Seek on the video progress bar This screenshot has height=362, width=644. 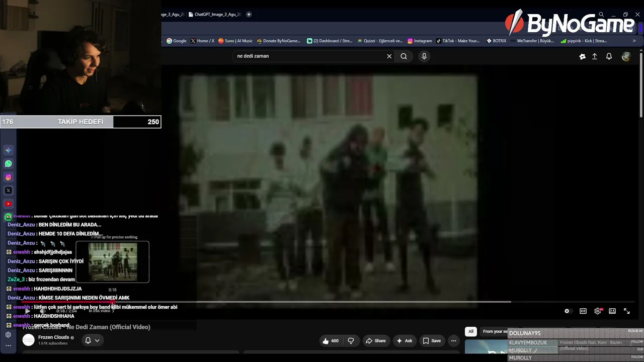coord(327,302)
